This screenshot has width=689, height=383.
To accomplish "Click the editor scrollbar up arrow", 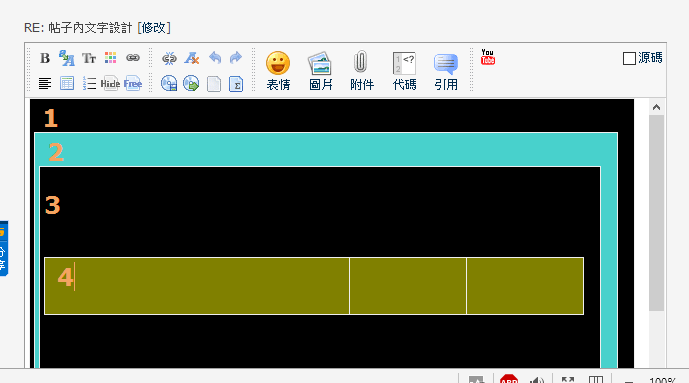I will coord(656,107).
